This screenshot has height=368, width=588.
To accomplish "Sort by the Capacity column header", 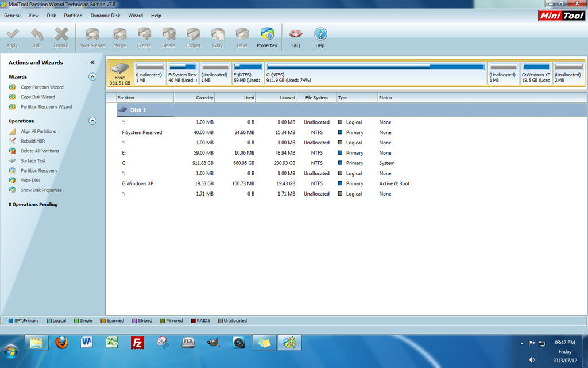I will [x=194, y=98].
